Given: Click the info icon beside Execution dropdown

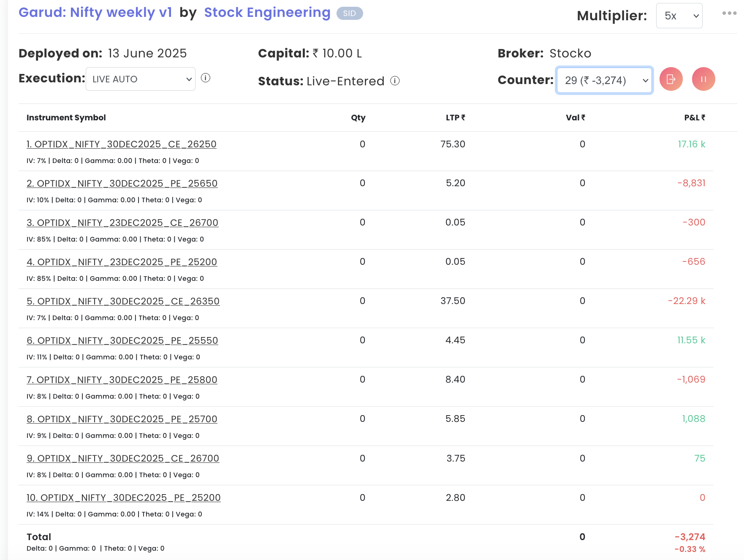Looking at the screenshot, I should (x=206, y=78).
